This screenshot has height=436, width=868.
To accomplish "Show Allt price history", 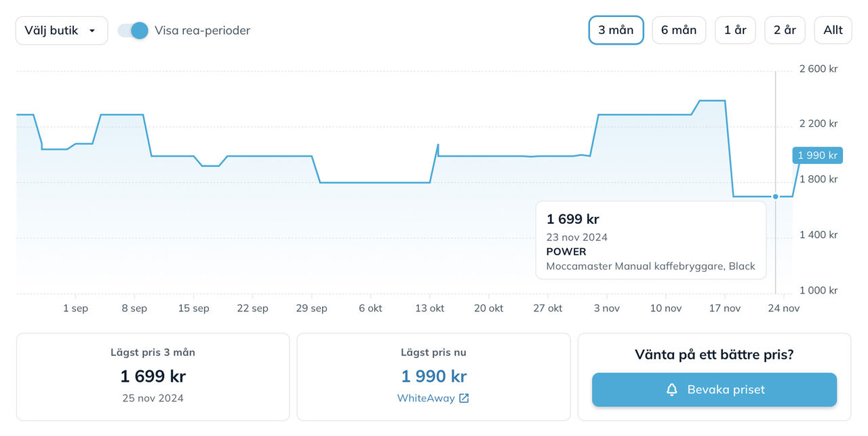I will [833, 31].
